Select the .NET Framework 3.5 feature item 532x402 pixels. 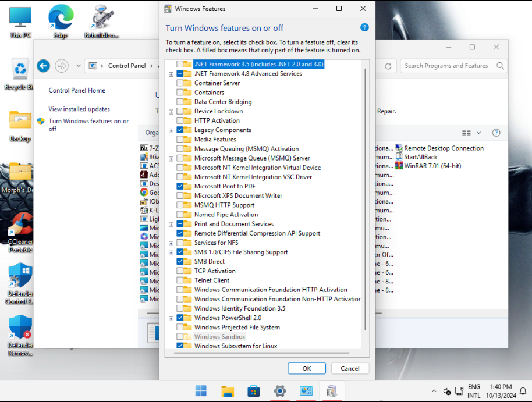(258, 64)
